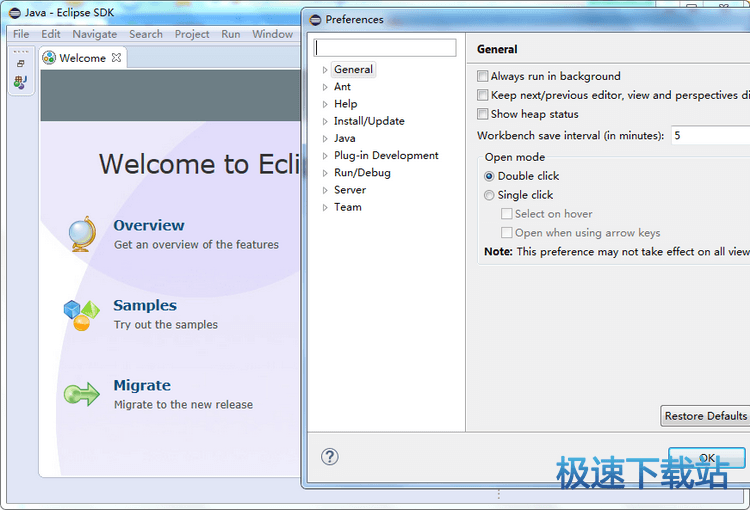The image size is (750, 510).
Task: Expand the Java preferences node
Action: click(x=325, y=139)
